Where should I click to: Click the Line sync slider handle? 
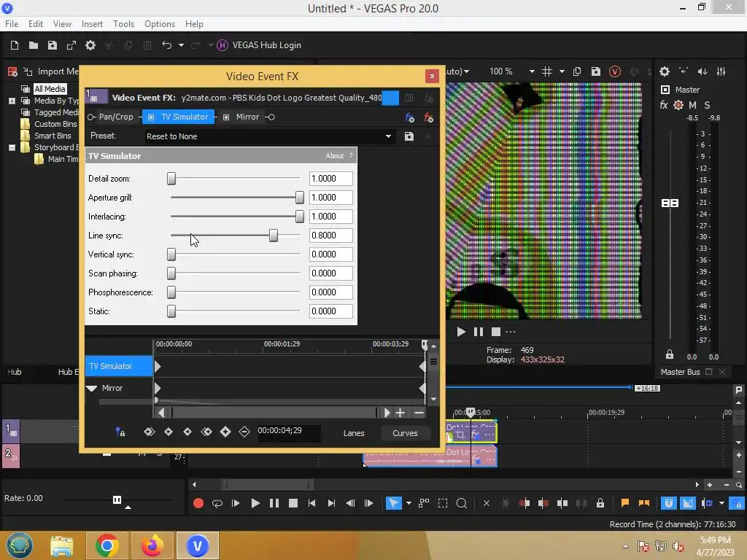pyautogui.click(x=274, y=236)
